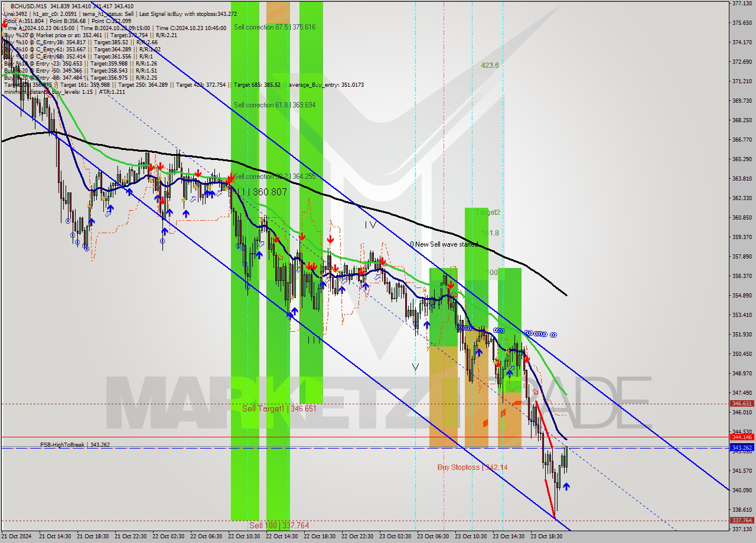
Task: Click the 'Sell correction 38.2 | 364.255' label
Action: [x=275, y=176]
